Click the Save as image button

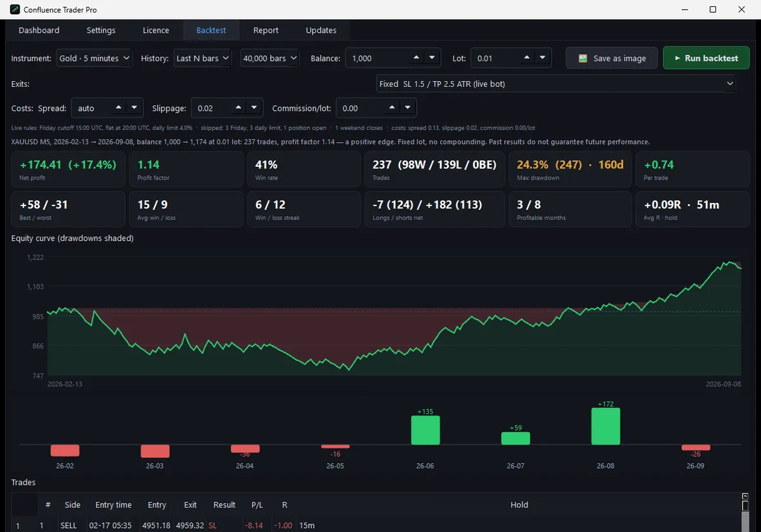click(x=612, y=58)
